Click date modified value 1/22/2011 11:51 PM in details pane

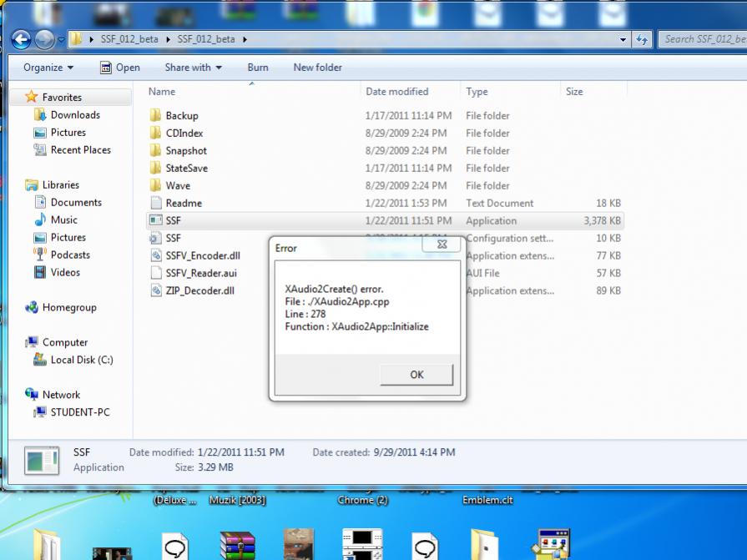(x=240, y=452)
